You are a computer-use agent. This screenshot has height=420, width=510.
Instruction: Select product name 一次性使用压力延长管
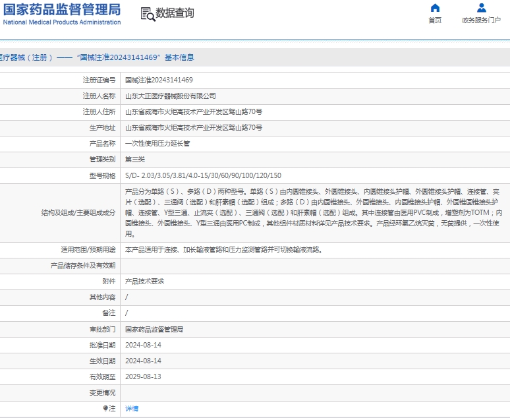157,144
